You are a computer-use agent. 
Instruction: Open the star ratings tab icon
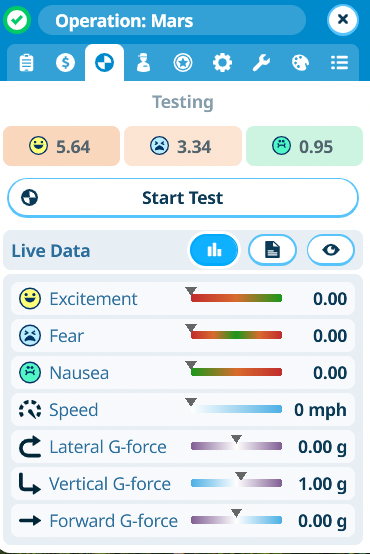coord(183,63)
